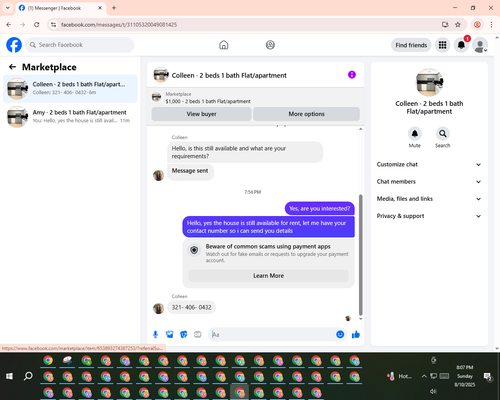Record a voice clip with microphone icon
Viewport: 500px width, 400px height.
[155, 334]
